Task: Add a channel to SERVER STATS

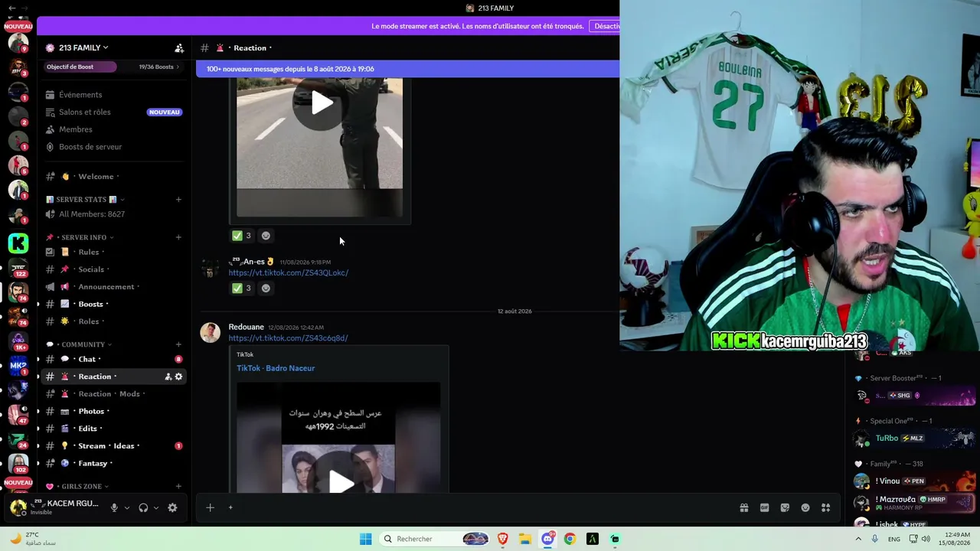Action: tap(178, 200)
